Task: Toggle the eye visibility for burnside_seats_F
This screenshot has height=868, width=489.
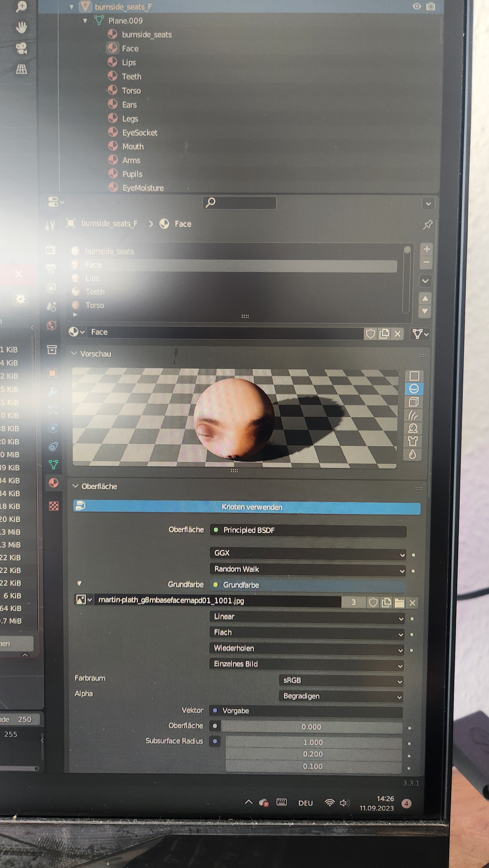Action: tap(417, 7)
